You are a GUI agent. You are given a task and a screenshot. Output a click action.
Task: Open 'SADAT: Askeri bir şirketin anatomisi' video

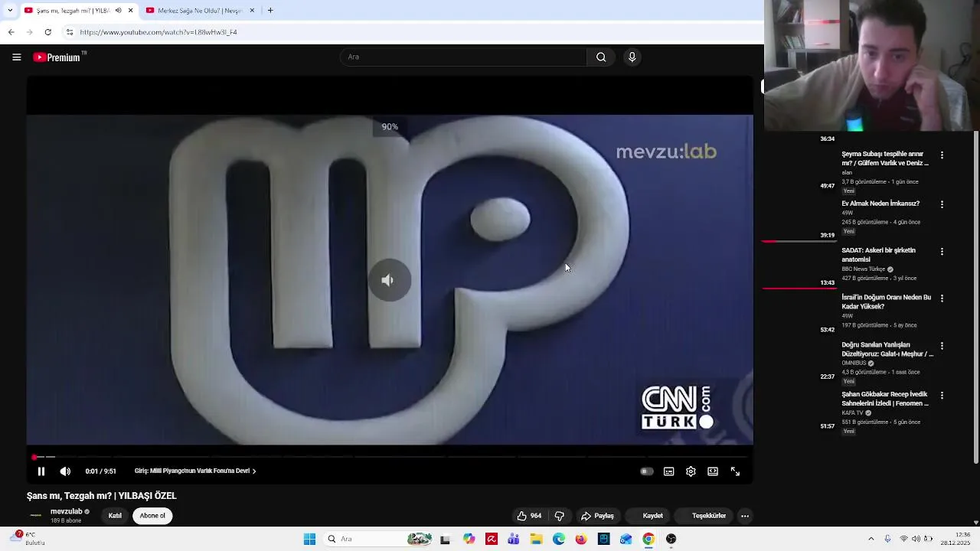point(879,255)
